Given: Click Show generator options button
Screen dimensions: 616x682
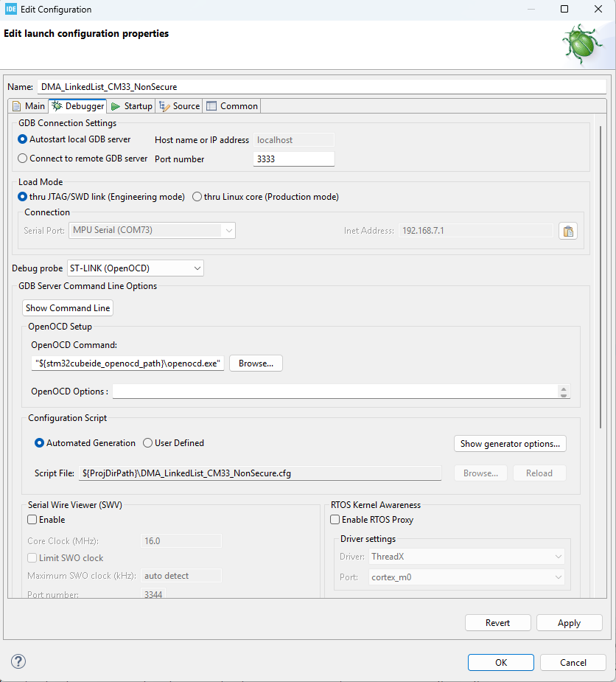Looking at the screenshot, I should 510,444.
